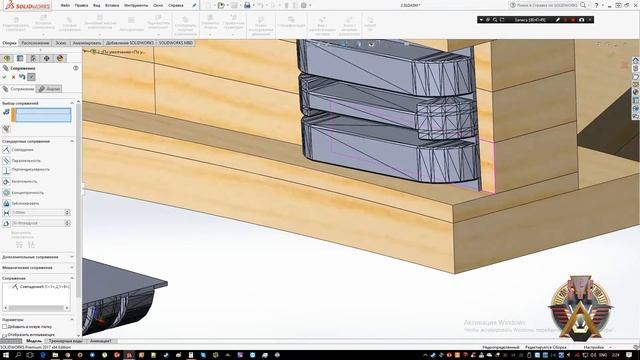Screen dimensions: 640x360
Task: Switch to the Animation1 bottom tab
Action: (x=100, y=341)
